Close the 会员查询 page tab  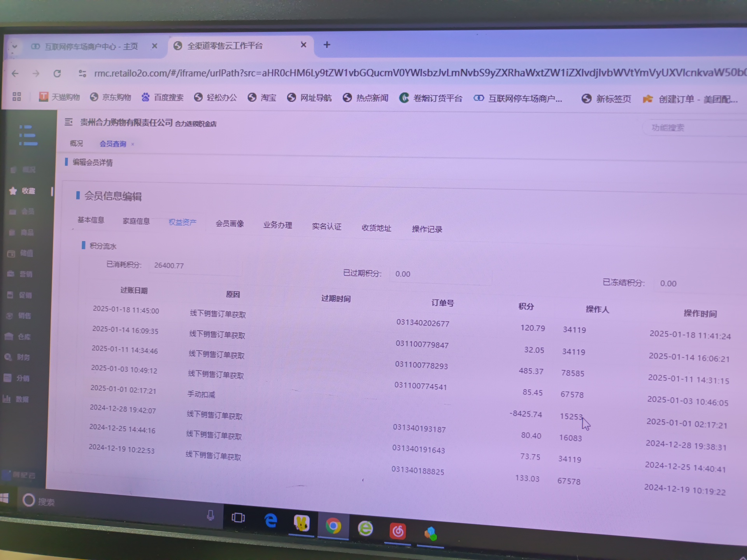(x=133, y=144)
